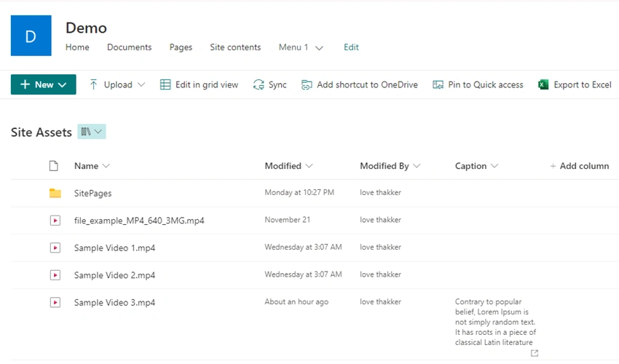Open Sample Video 3.mp4
619x364 pixels.
[x=114, y=302]
